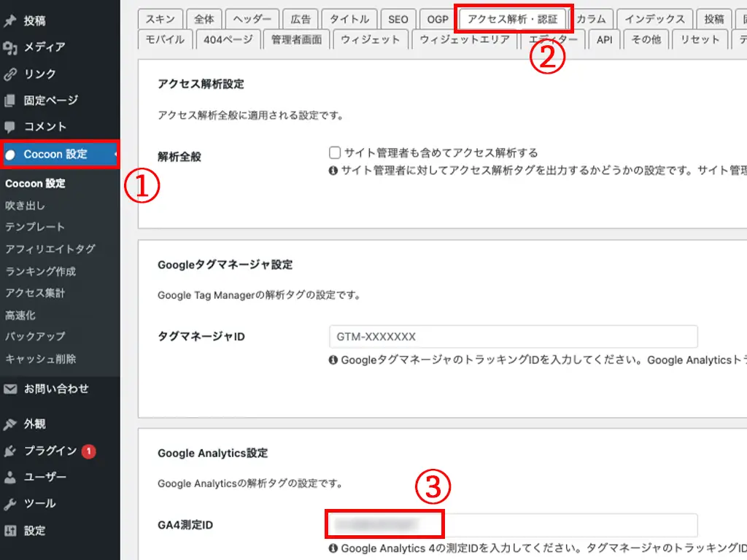Click the Cocoon 設定 circle icon
Image resolution: width=747 pixels, height=560 pixels.
click(x=10, y=155)
